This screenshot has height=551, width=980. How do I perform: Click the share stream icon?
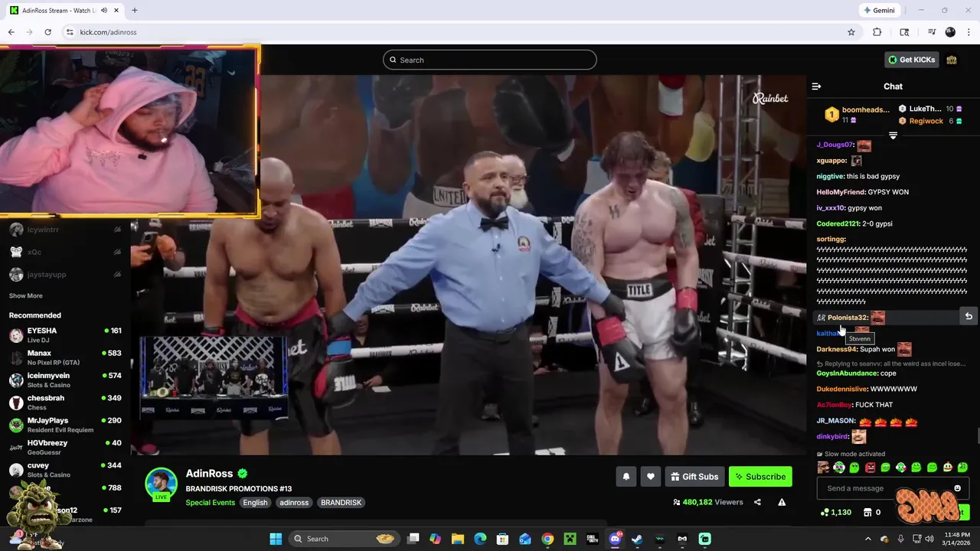coord(757,502)
